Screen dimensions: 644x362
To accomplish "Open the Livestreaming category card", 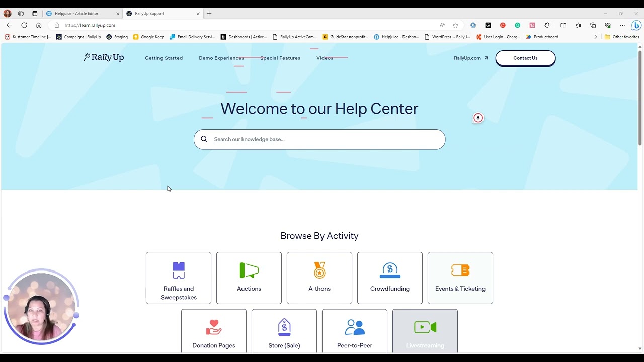I will [x=425, y=331].
